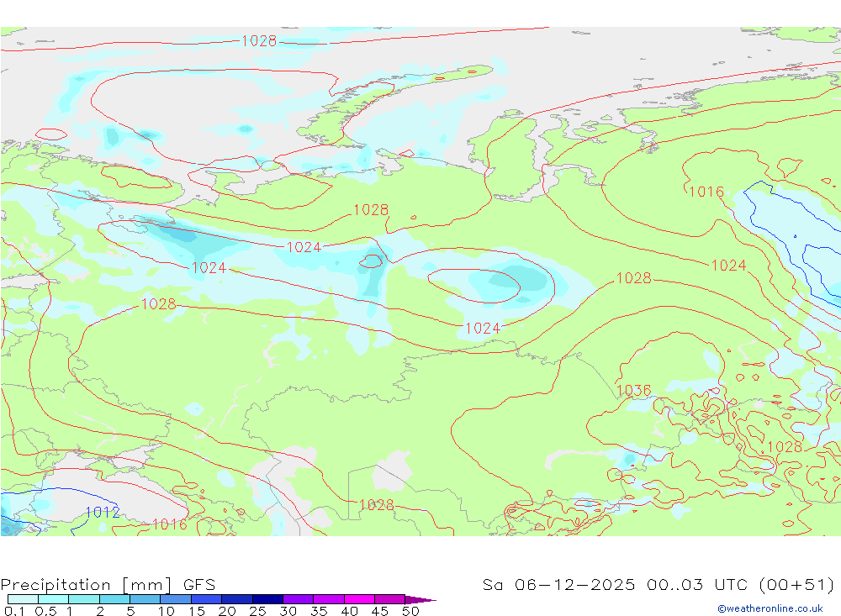Click the '25' legend tick label
The width and height of the screenshot is (841, 616).
258,611
